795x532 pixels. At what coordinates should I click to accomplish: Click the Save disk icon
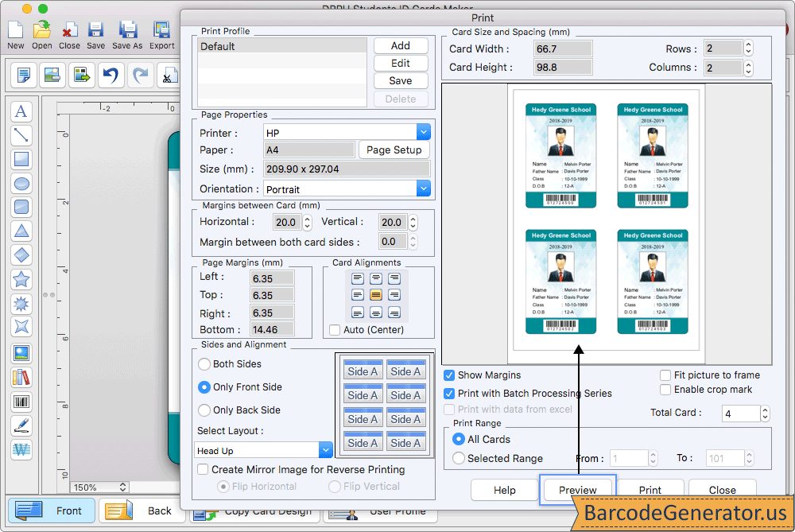coord(95,30)
